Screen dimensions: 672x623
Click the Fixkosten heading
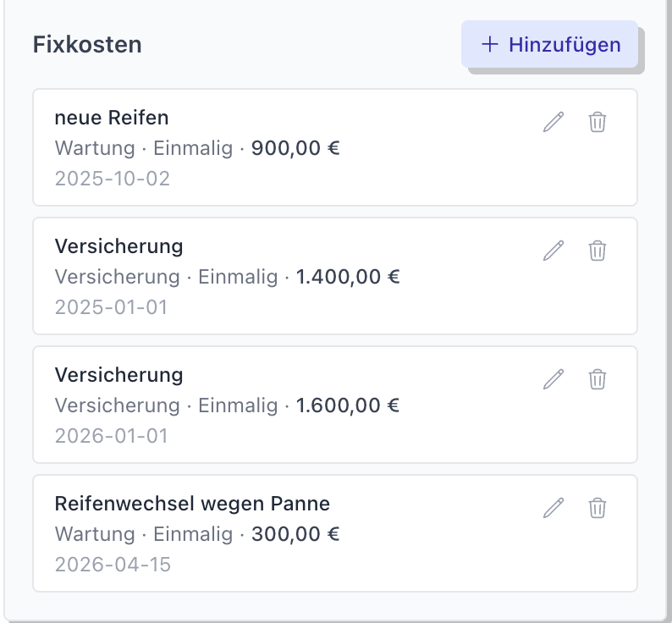coord(87,44)
